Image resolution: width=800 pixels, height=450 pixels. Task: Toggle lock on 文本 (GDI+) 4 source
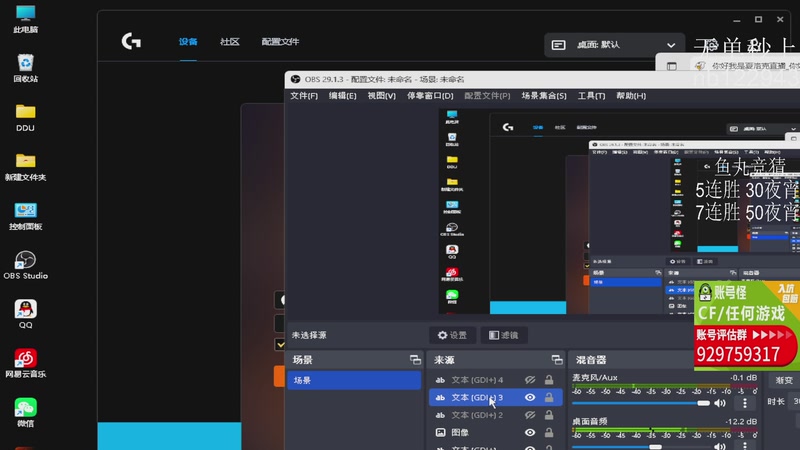[549, 380]
